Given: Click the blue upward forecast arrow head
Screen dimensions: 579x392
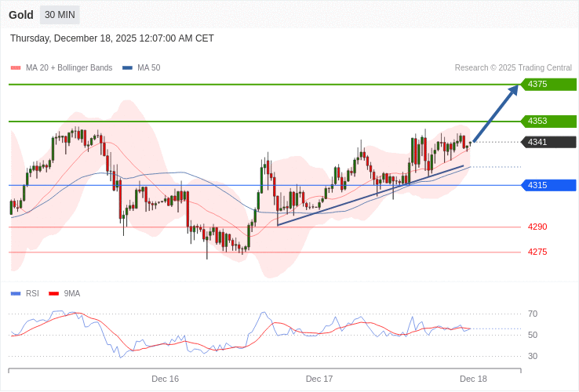Looking at the screenshot, I should [513, 90].
